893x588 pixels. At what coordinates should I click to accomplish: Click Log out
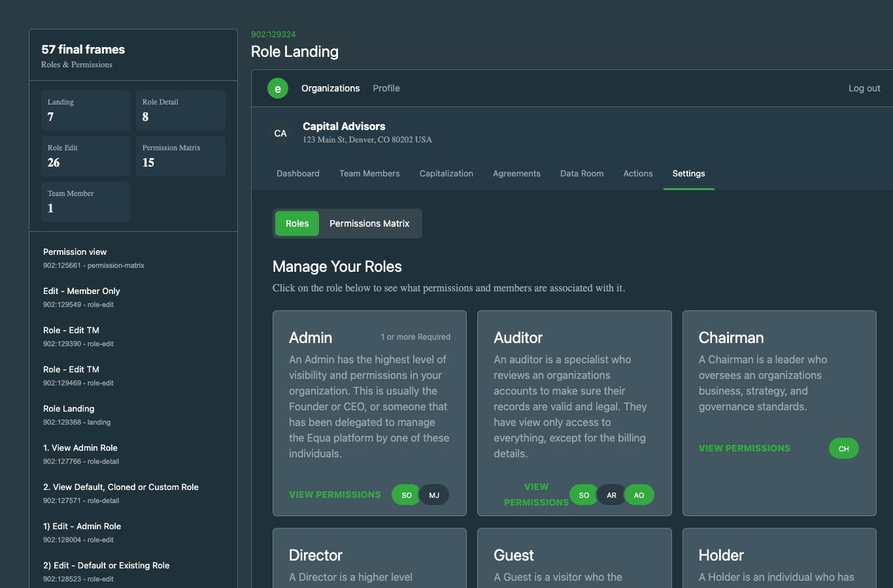click(x=864, y=88)
